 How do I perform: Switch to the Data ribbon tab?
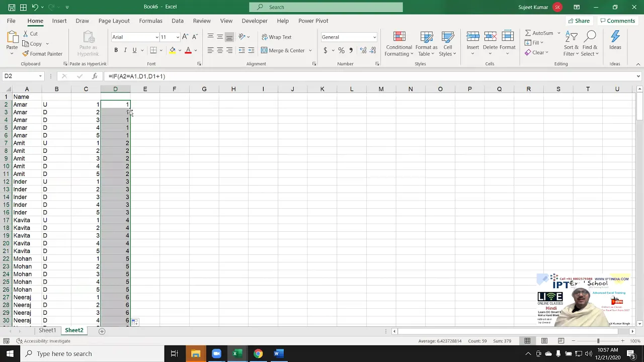tap(178, 21)
